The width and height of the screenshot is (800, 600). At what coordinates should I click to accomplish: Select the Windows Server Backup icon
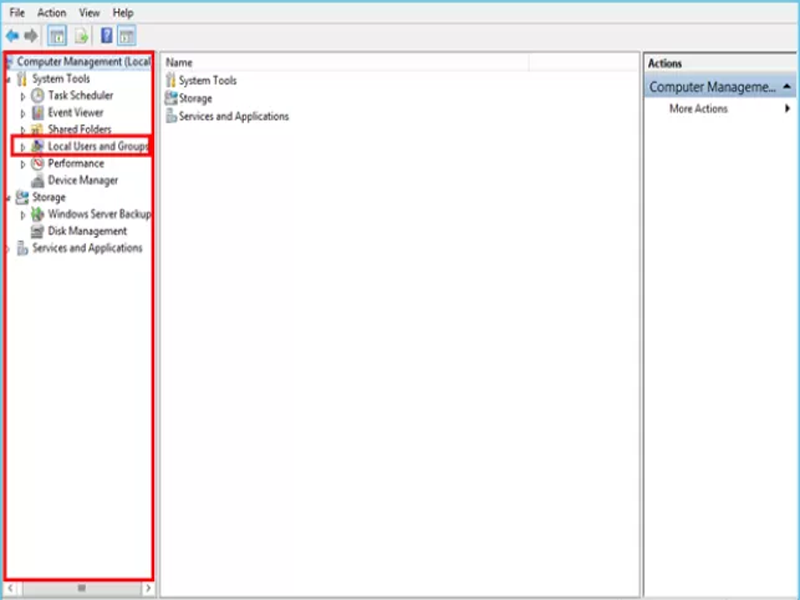point(37,214)
